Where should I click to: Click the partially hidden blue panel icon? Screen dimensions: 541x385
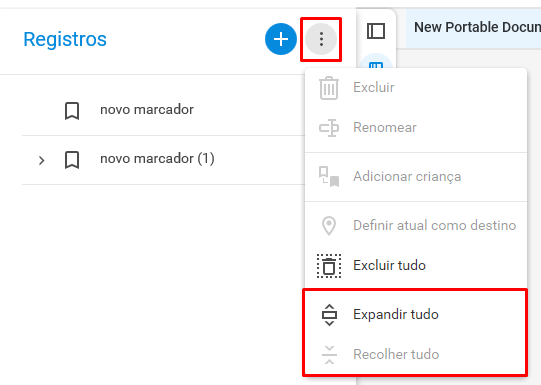(376, 64)
